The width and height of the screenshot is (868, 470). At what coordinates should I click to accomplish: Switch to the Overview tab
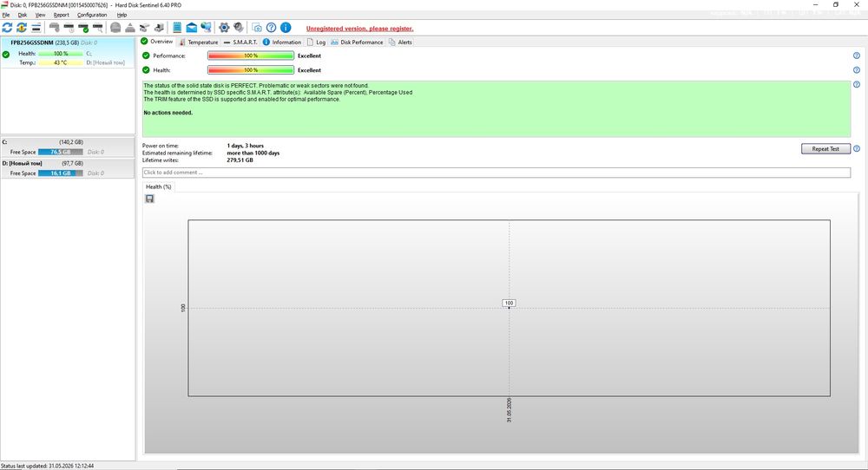coord(156,42)
